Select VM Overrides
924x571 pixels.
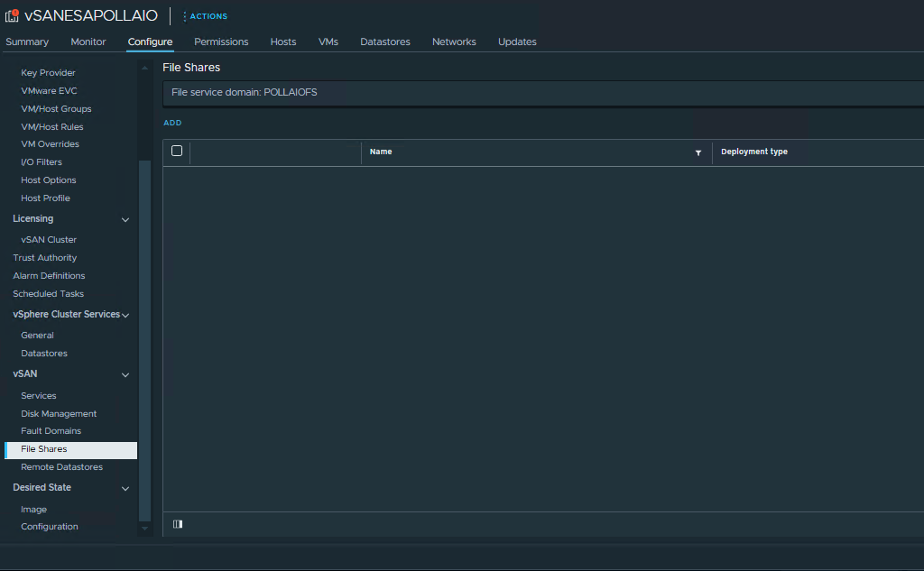point(51,143)
